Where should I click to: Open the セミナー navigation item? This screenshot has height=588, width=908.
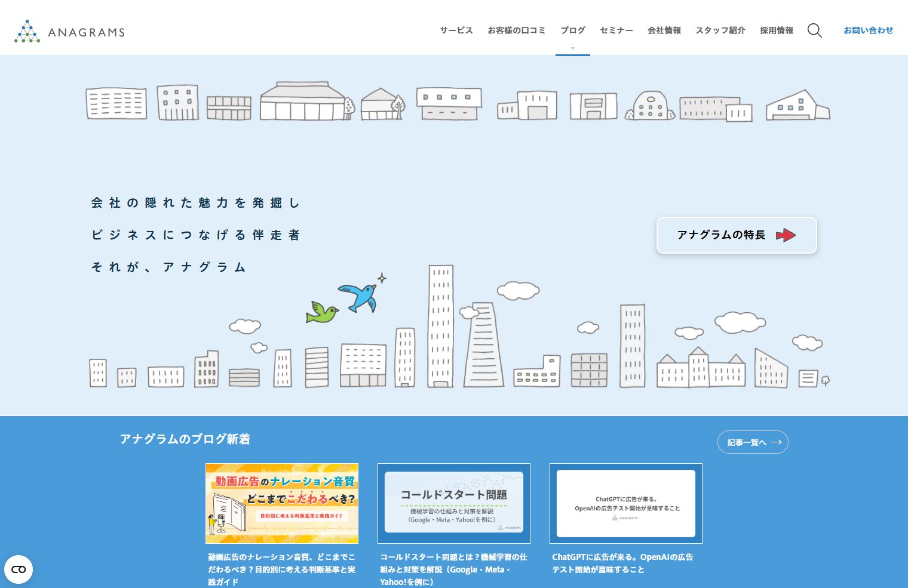616,30
